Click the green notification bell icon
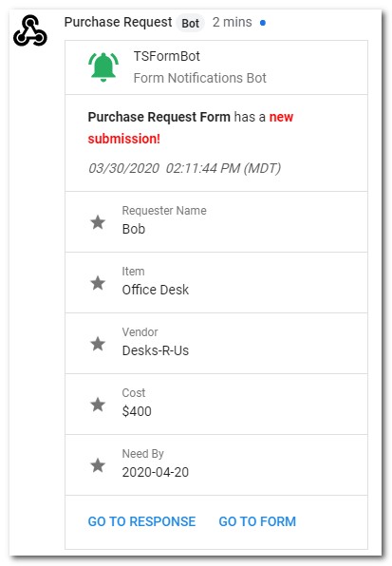The width and height of the screenshot is (392, 566). click(x=103, y=67)
